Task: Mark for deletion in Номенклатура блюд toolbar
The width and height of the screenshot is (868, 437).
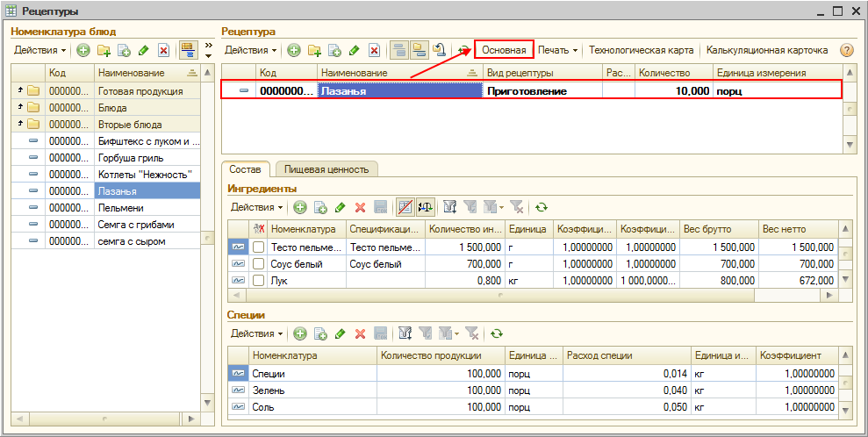Action: click(x=162, y=50)
